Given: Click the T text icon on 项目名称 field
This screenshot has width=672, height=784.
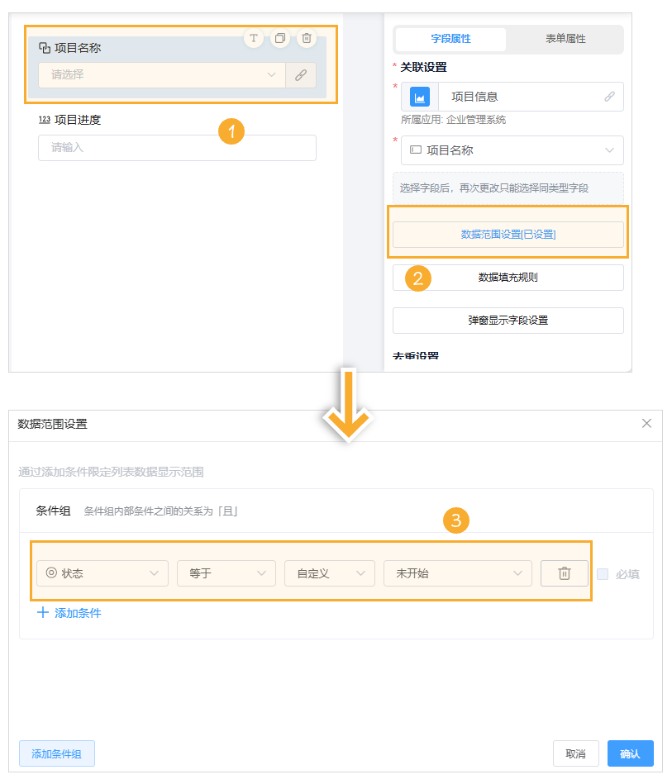Looking at the screenshot, I should point(254,38).
